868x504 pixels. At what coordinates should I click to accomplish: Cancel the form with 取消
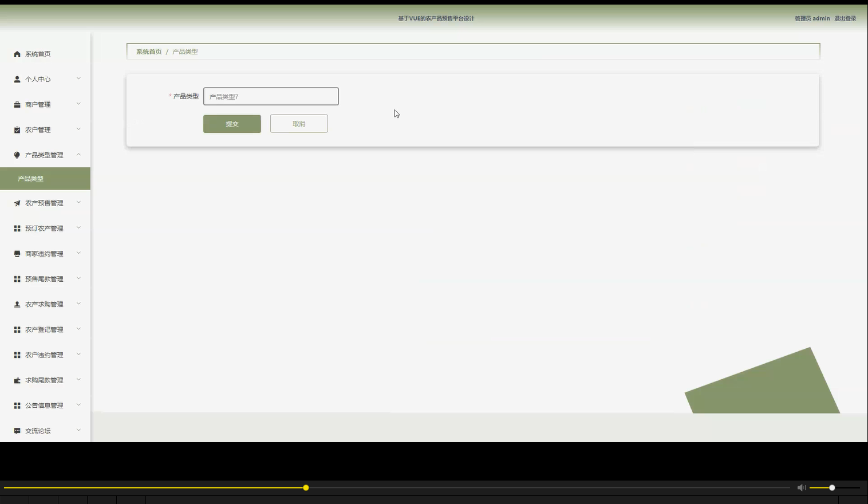click(299, 124)
